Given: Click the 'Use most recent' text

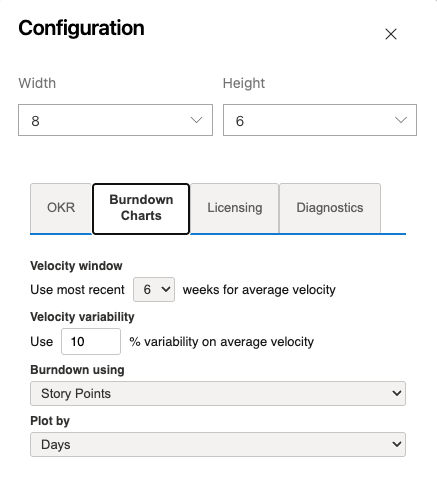Looking at the screenshot, I should click(x=77, y=290).
